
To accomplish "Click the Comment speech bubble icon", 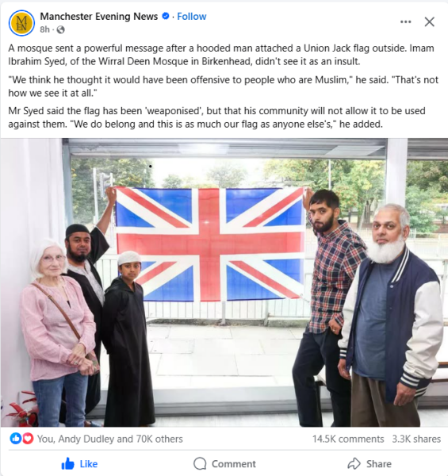I will click(200, 463).
